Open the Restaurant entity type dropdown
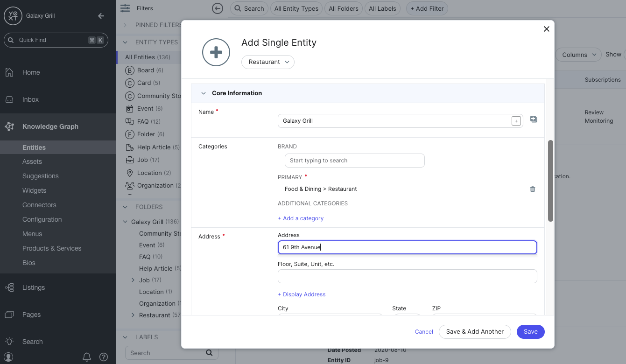626x364 pixels. pyautogui.click(x=267, y=62)
